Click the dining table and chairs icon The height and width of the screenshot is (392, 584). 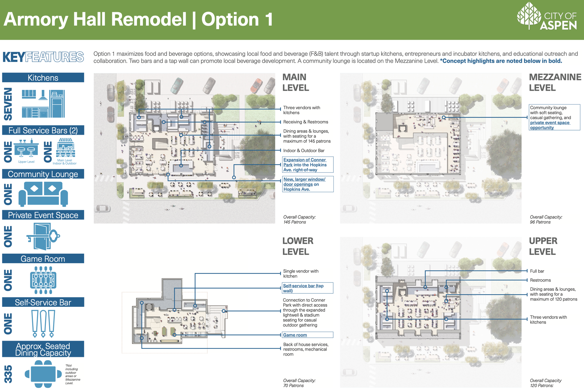[43, 374]
